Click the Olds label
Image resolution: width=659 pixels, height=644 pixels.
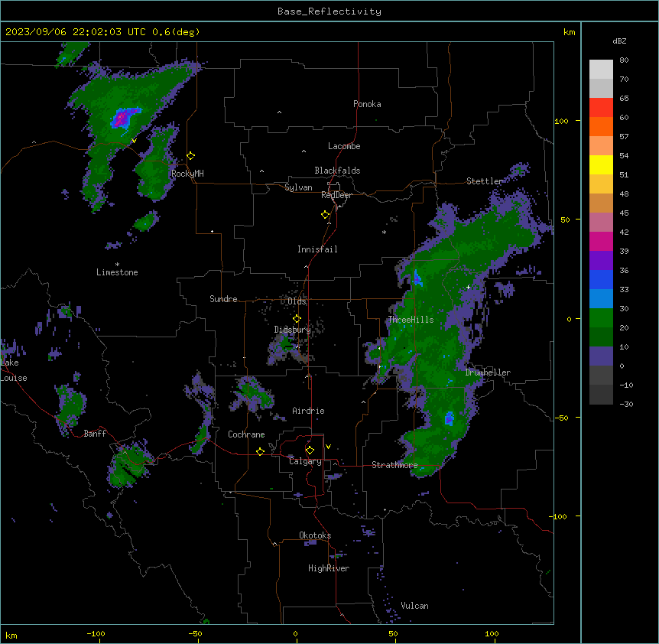click(297, 301)
